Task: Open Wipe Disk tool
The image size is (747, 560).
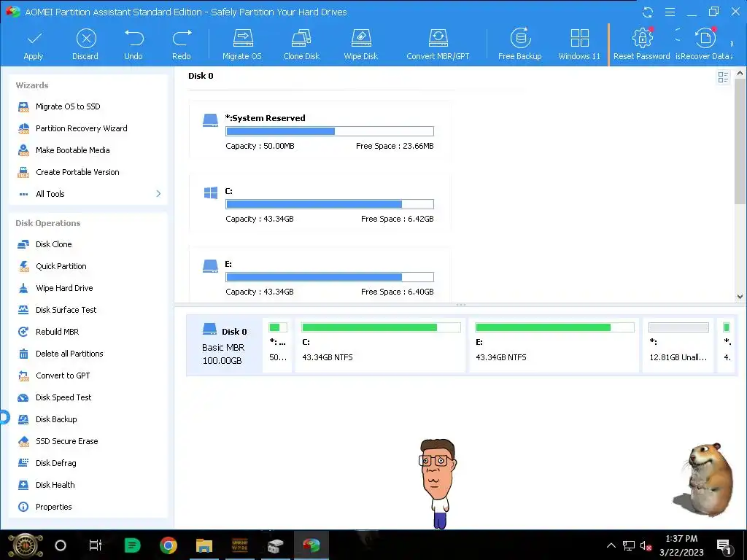Action: tap(361, 45)
